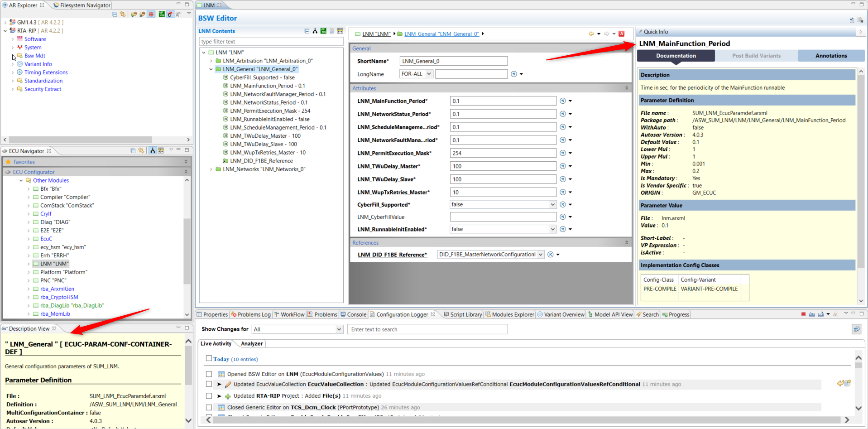Switch to the Filesystem Navigator tab
The width and height of the screenshot is (868, 429).
[82, 5]
